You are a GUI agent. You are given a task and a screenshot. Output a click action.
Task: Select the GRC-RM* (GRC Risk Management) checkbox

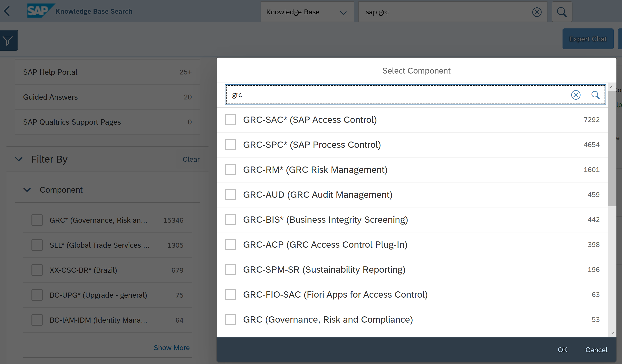point(230,170)
